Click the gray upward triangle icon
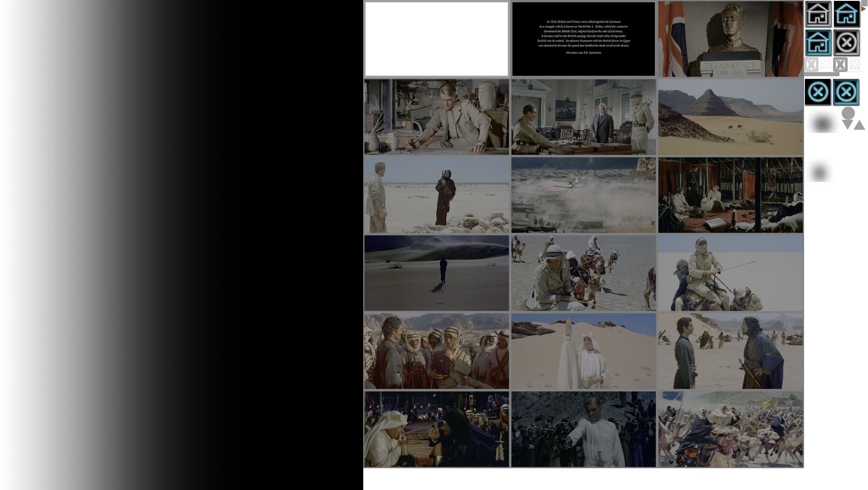868x490 pixels. pyautogui.click(x=859, y=125)
